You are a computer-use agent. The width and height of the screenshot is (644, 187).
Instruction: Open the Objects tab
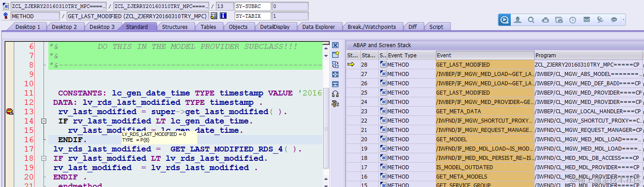click(238, 27)
